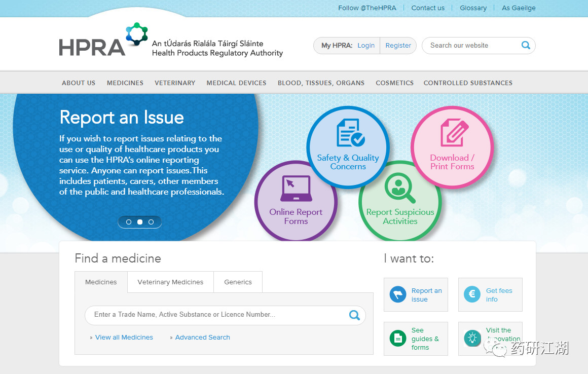
Task: Click the Advanced Search link
Action: coord(202,338)
